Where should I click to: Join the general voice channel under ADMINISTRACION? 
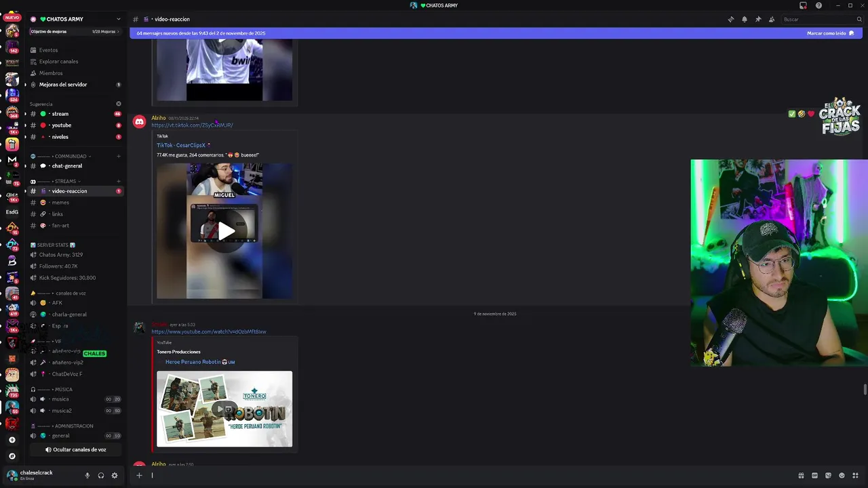pyautogui.click(x=75, y=436)
